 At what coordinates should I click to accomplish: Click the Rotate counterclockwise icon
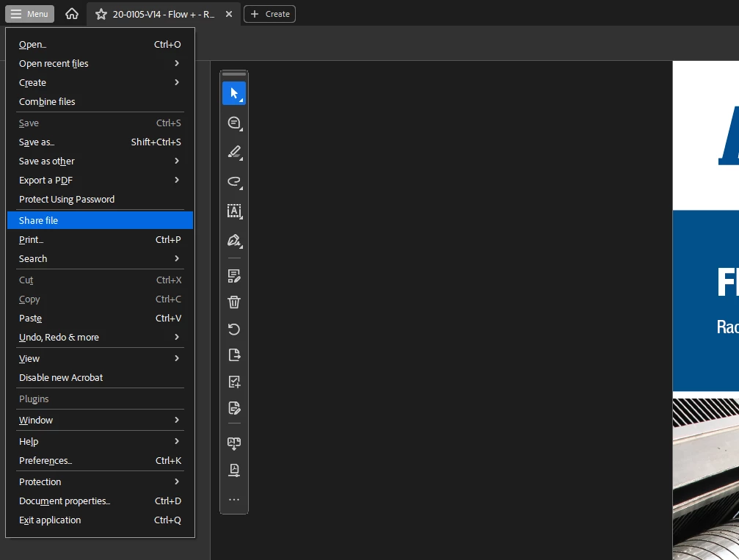pos(234,329)
